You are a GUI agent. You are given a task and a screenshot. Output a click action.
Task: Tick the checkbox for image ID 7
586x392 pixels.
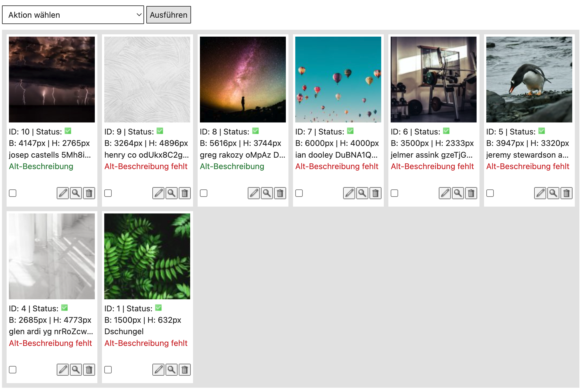(x=299, y=193)
